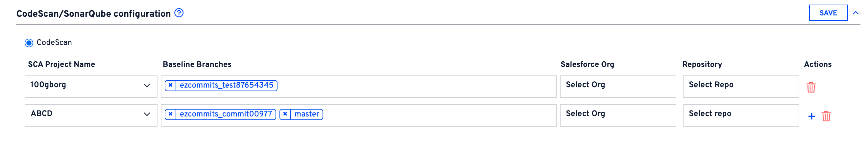
Task: Remove ezcommits_commit00977 branch tag
Action: click(x=171, y=114)
